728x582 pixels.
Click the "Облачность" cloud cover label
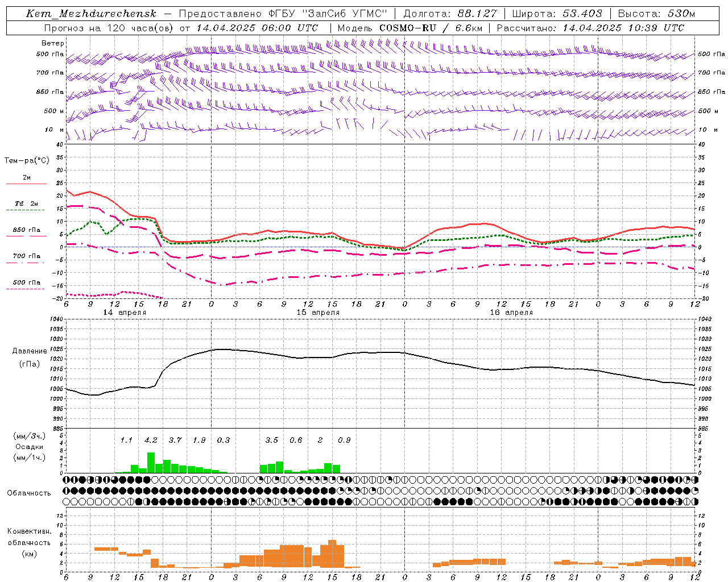[x=29, y=493]
